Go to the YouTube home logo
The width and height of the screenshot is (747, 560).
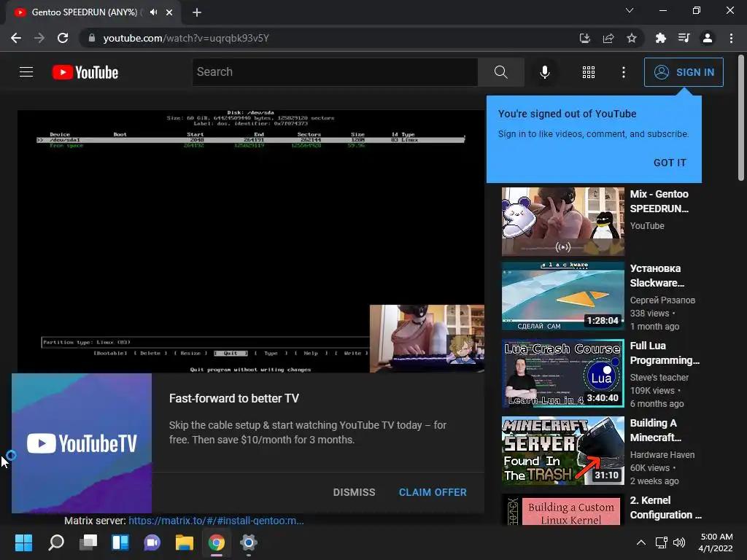tap(85, 72)
